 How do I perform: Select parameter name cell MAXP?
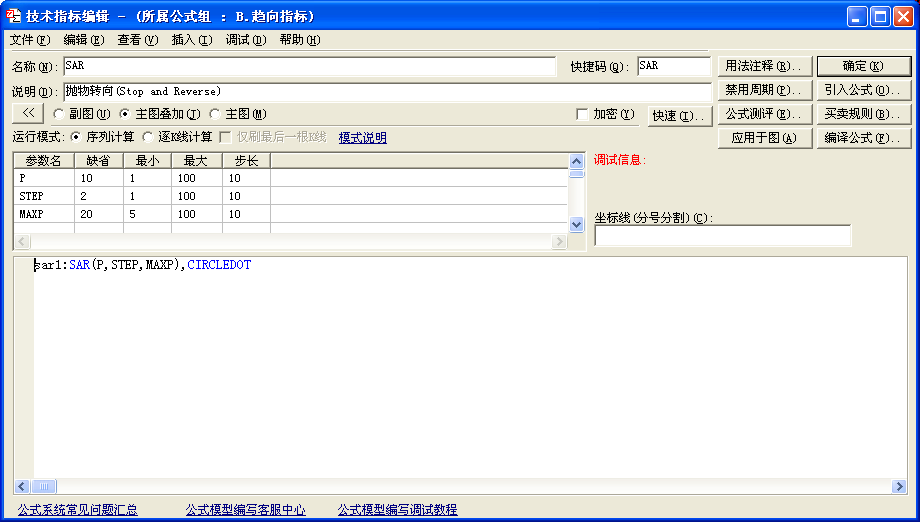(44, 214)
